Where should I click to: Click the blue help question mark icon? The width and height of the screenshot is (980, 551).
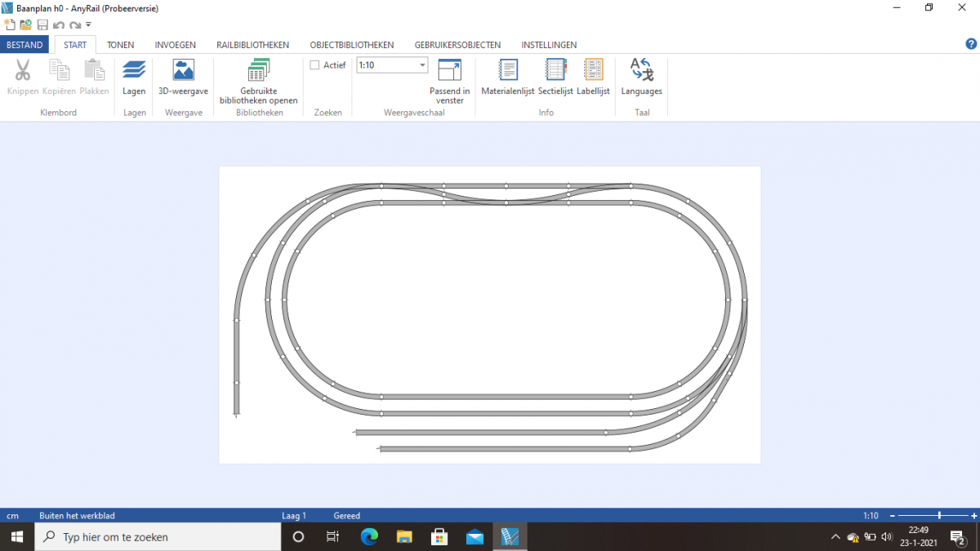(971, 44)
